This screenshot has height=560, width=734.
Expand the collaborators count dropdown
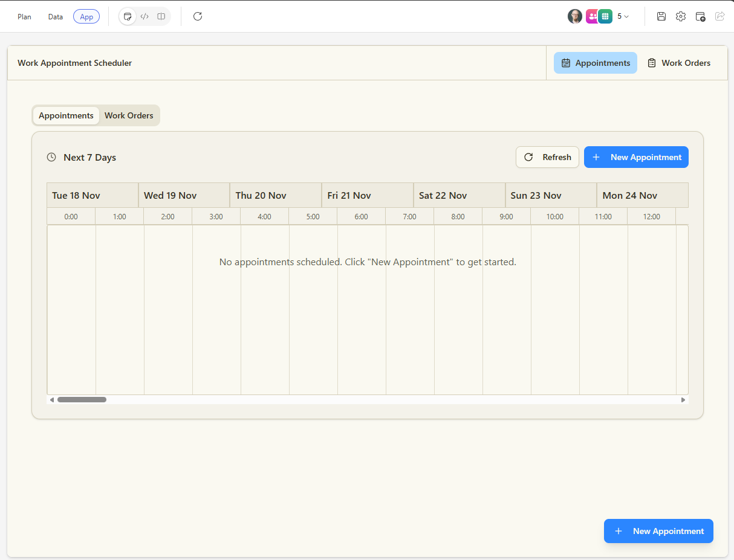pos(623,16)
